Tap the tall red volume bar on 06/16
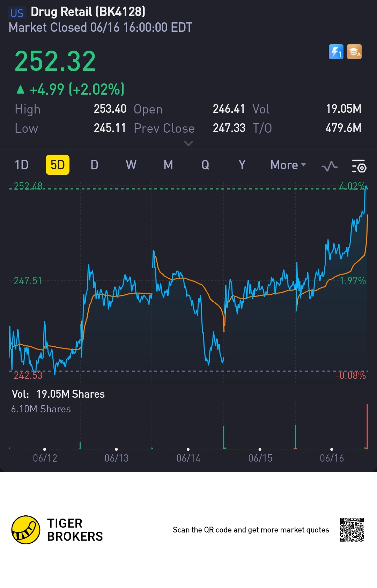377x588 pixels. [x=367, y=426]
